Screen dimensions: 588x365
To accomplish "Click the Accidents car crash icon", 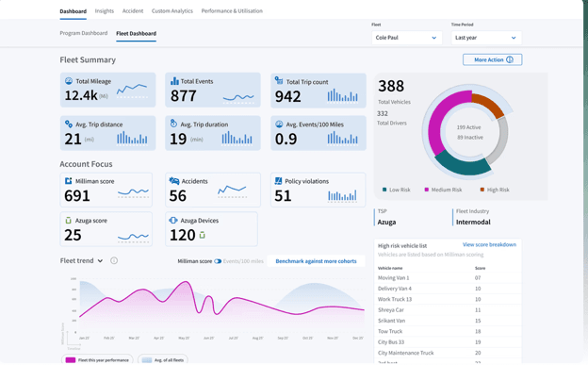I will pos(174,181).
